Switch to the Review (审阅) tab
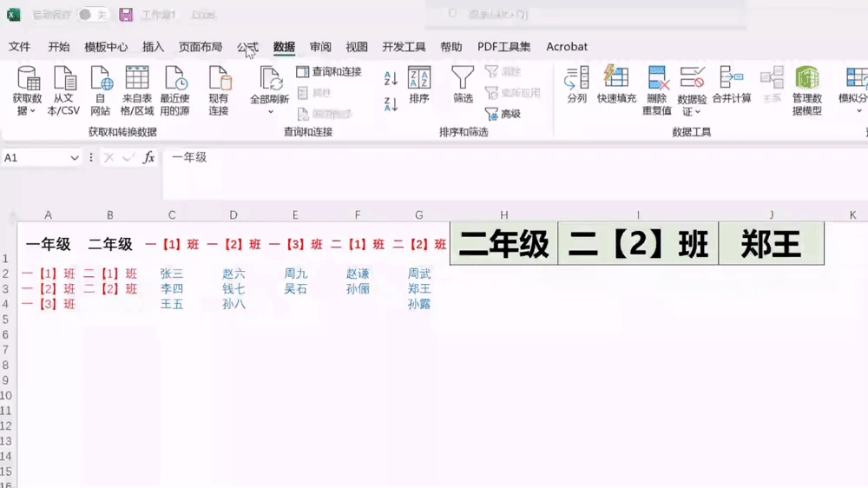868x488 pixels. coord(320,47)
